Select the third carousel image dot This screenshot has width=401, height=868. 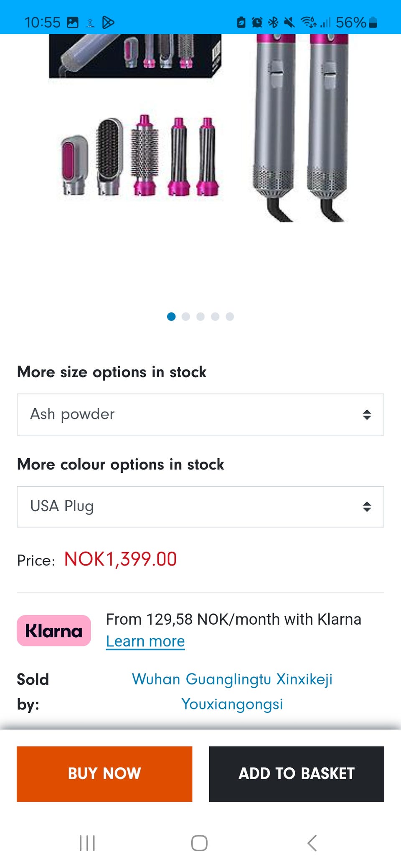(200, 317)
